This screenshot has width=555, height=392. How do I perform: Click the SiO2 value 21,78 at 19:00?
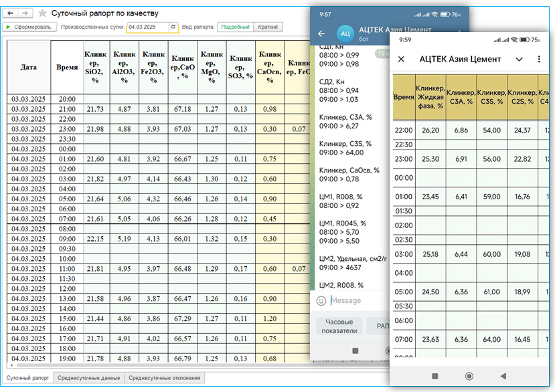[95, 359]
